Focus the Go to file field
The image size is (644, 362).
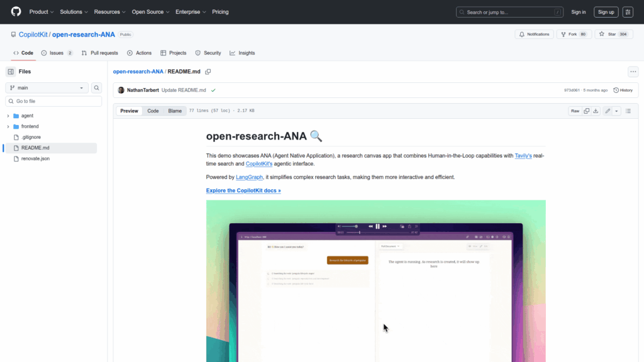tap(53, 101)
